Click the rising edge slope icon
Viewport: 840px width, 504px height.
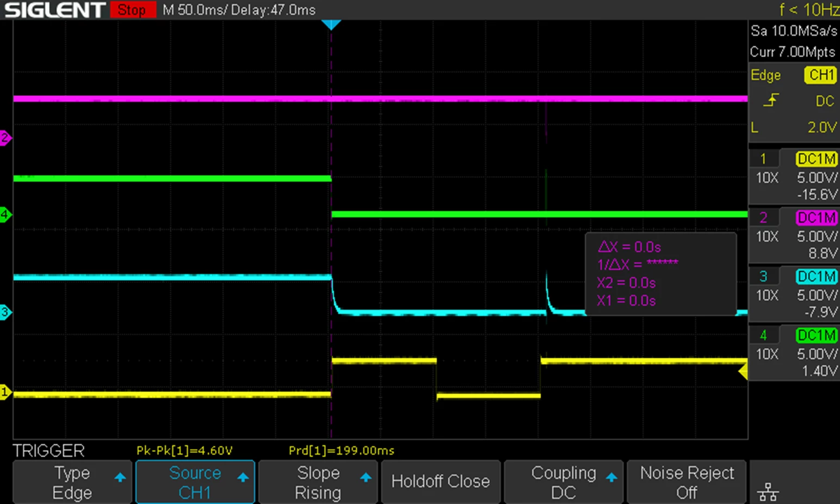coord(771,100)
